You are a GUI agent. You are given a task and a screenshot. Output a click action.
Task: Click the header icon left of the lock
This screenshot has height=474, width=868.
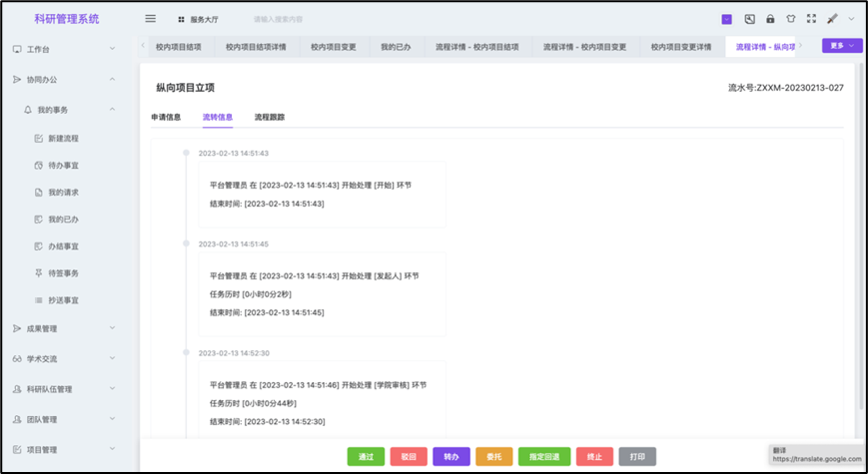pos(749,19)
